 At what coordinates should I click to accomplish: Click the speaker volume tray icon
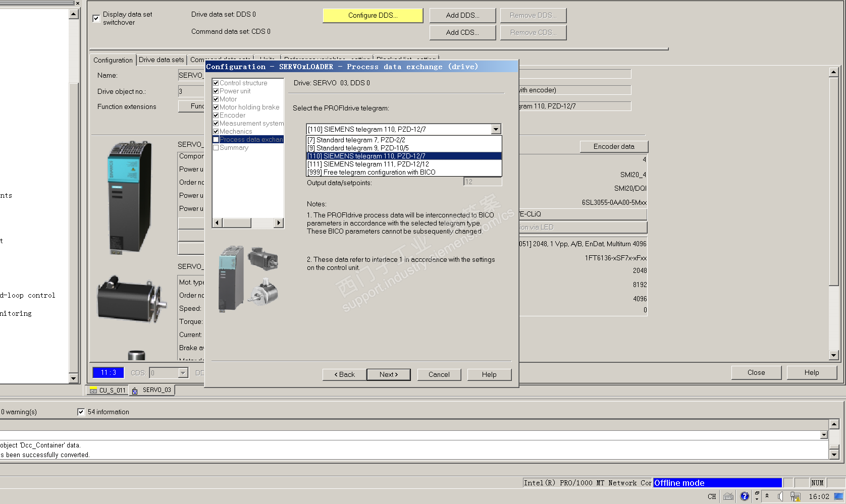(x=780, y=496)
